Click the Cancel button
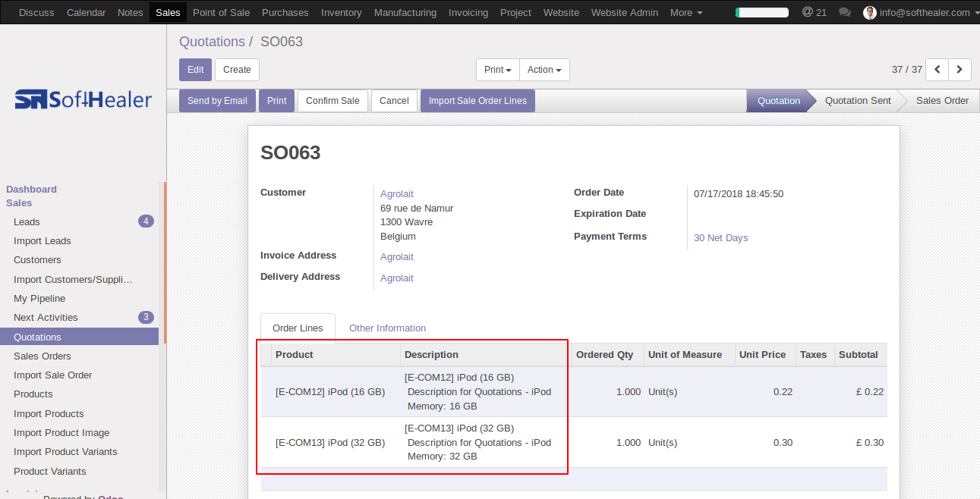 (x=394, y=101)
